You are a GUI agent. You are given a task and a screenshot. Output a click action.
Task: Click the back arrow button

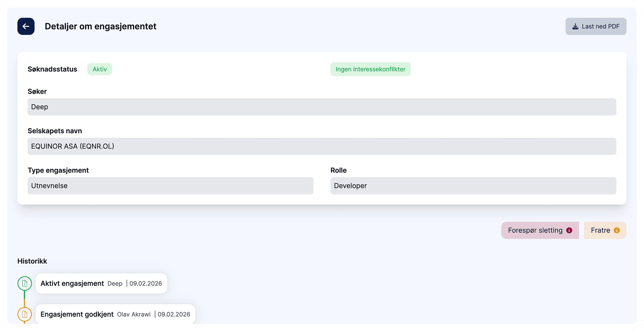pyautogui.click(x=26, y=26)
